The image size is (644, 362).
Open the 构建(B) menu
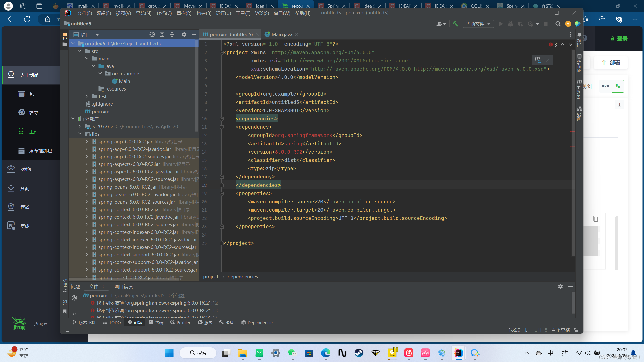click(x=204, y=13)
